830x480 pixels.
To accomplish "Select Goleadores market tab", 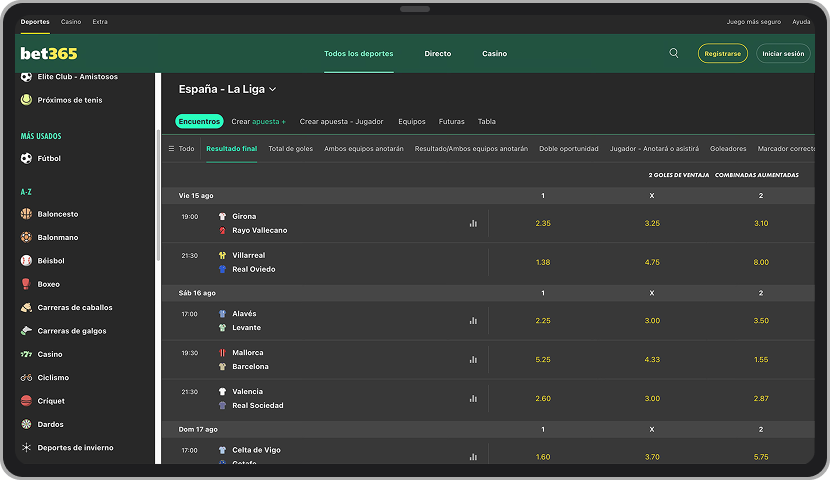I will tap(728, 149).
